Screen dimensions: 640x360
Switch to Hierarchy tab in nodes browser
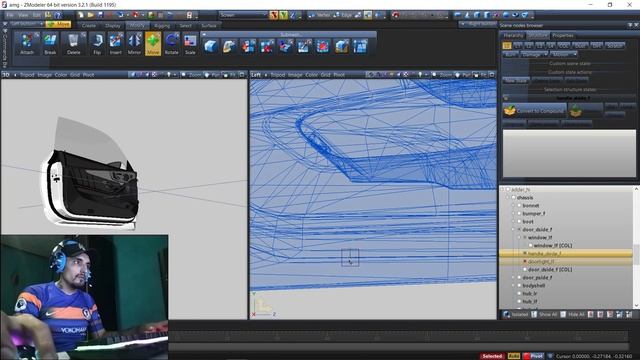point(513,36)
